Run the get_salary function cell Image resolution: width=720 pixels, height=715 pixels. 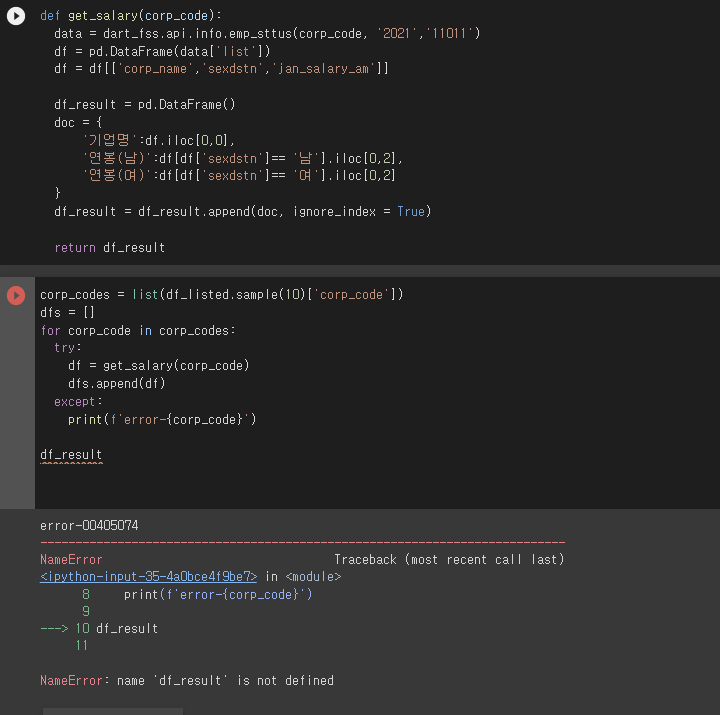16,16
